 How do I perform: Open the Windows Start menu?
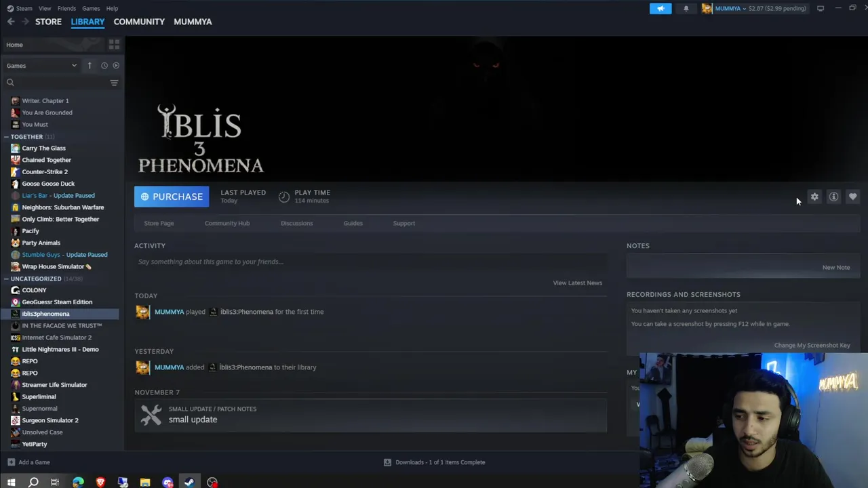pos(11,483)
